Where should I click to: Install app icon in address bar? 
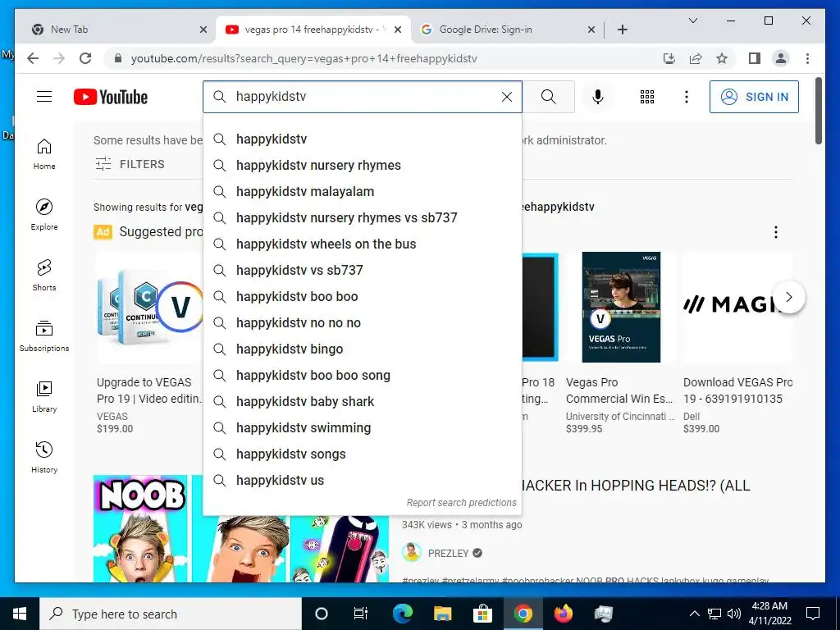669,58
